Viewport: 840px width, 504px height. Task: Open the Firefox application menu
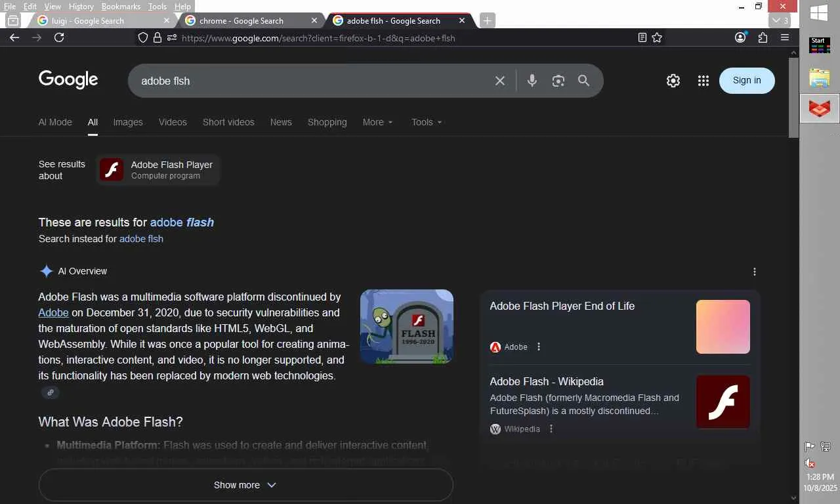(x=785, y=37)
